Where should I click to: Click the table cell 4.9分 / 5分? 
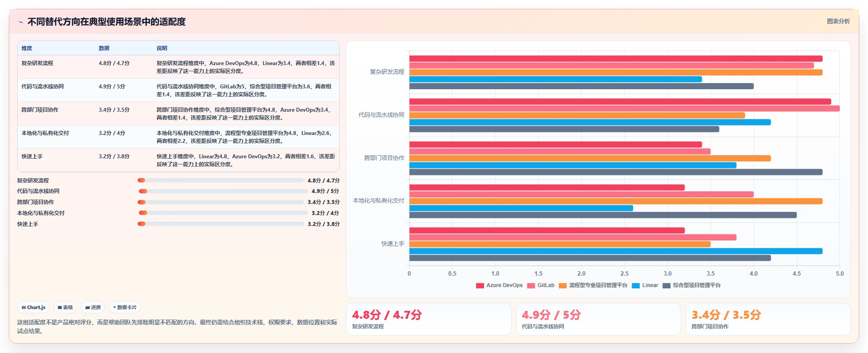pyautogui.click(x=112, y=87)
